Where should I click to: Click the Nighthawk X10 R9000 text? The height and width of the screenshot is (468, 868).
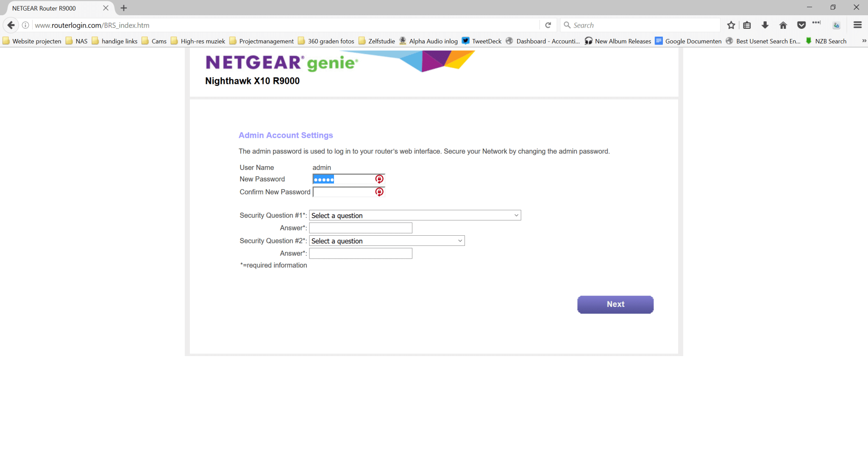252,81
